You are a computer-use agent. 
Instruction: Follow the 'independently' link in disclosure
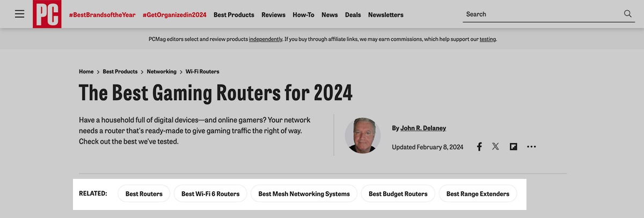point(266,39)
